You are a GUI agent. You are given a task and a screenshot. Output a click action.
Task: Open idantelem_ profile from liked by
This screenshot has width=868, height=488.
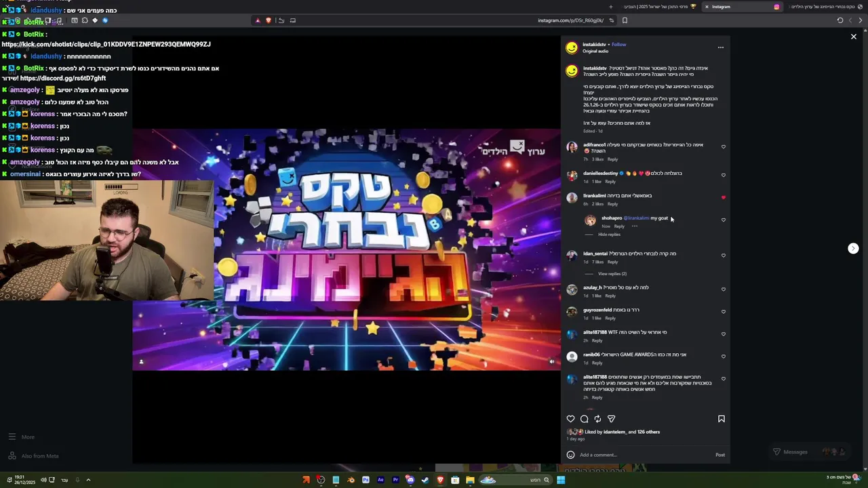[614, 432]
